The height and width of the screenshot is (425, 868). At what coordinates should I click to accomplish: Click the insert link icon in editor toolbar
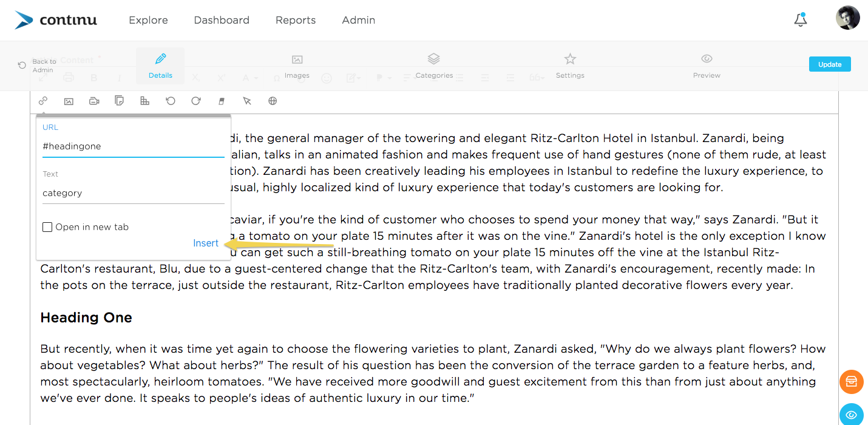43,101
